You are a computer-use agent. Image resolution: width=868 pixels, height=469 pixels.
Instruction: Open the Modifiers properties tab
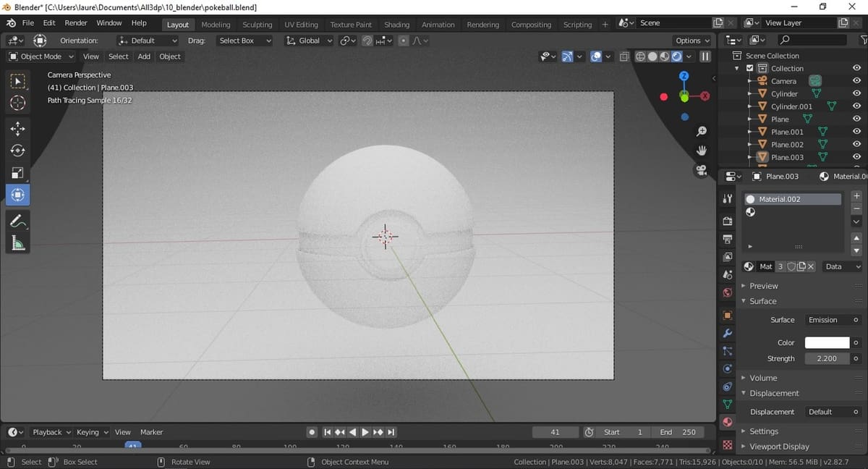[x=728, y=333]
